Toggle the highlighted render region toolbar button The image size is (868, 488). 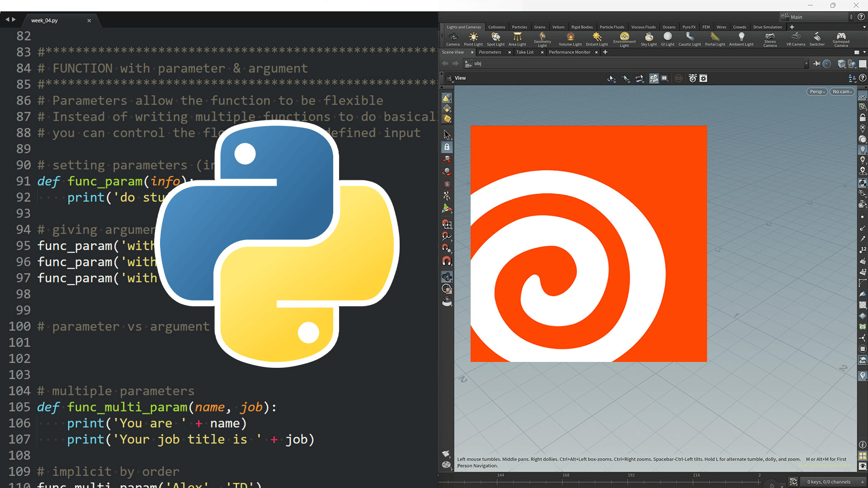(654, 79)
